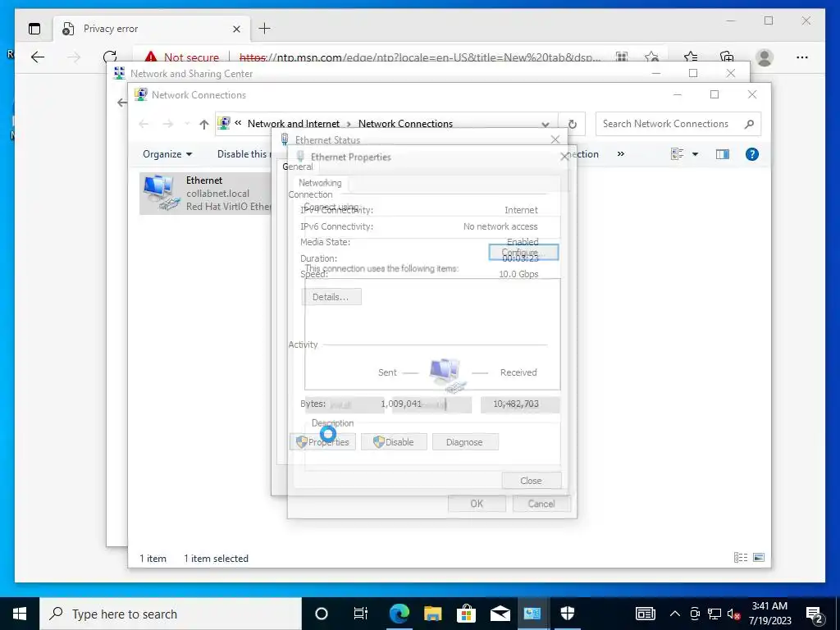Open Task View on taskbar
840x630 pixels.
click(x=361, y=614)
